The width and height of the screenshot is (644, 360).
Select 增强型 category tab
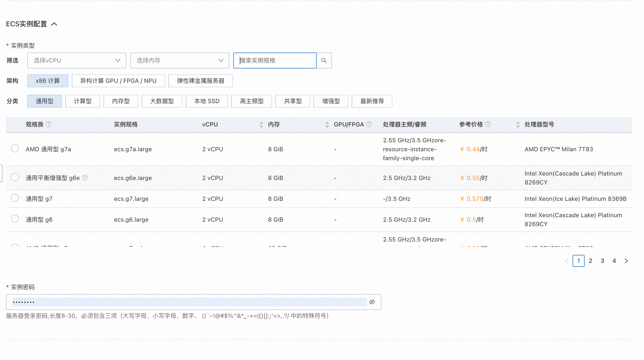[x=331, y=101]
